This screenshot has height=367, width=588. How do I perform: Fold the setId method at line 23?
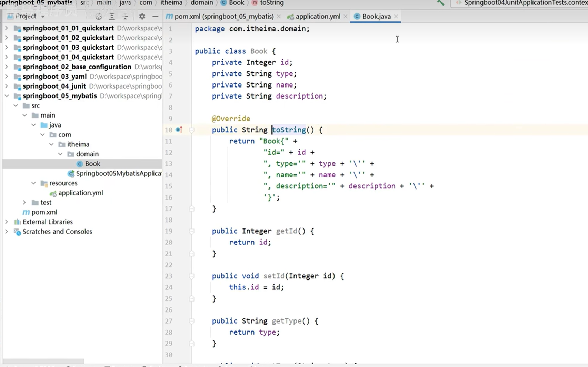pyautogui.click(x=192, y=276)
